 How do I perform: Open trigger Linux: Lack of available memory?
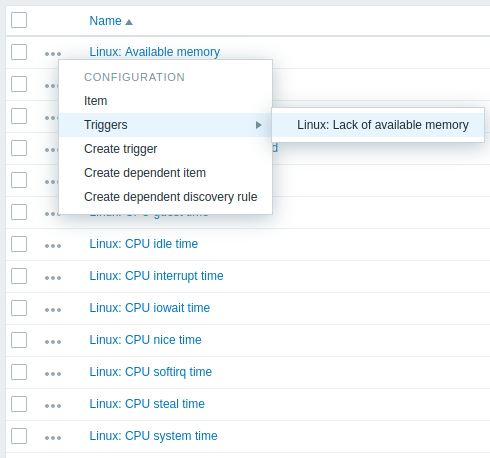[x=378, y=125]
